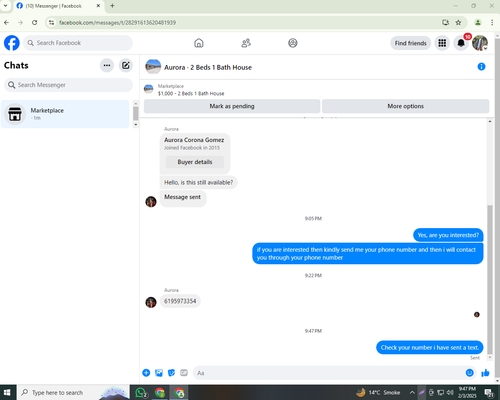Click the Windows taskbar search box
500x400 pixels.
tap(73, 393)
